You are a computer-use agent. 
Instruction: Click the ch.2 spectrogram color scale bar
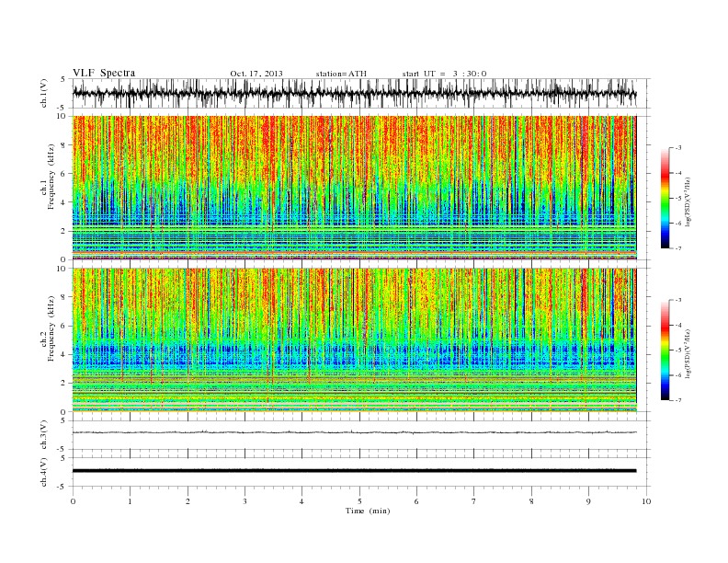pos(665,350)
